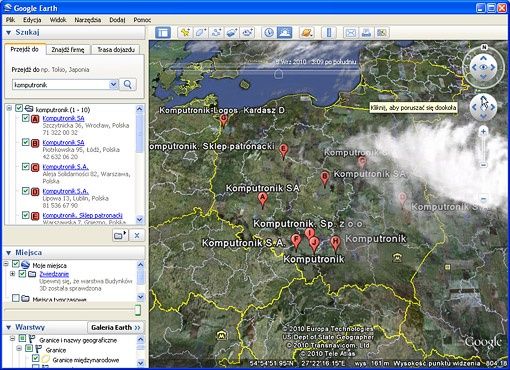Click map marker B near Komputronik SA
Viewport: 510px width, 370px height.
tap(325, 178)
